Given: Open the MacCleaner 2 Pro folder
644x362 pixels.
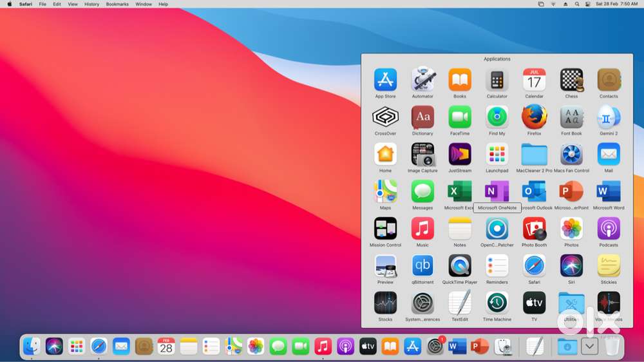Looking at the screenshot, I should tap(534, 155).
